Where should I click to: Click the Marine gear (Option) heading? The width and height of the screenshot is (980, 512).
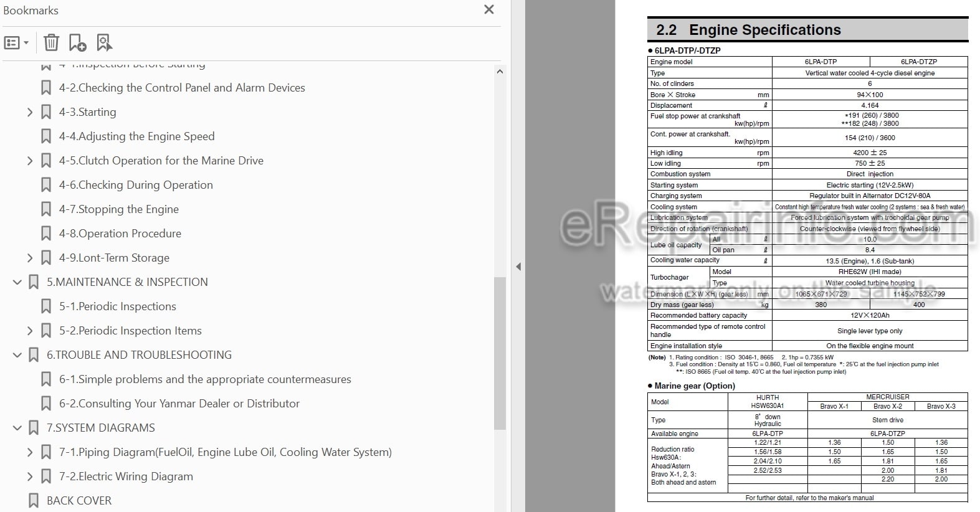[x=695, y=386]
